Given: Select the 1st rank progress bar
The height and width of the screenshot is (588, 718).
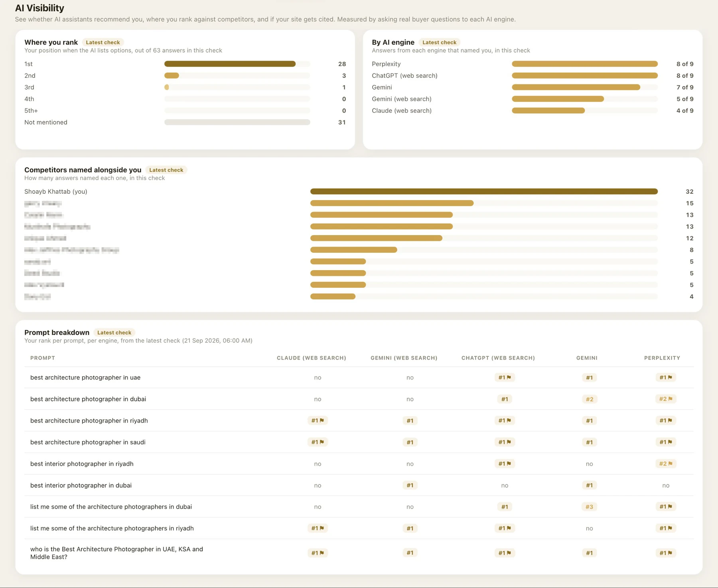Looking at the screenshot, I should click(x=237, y=64).
